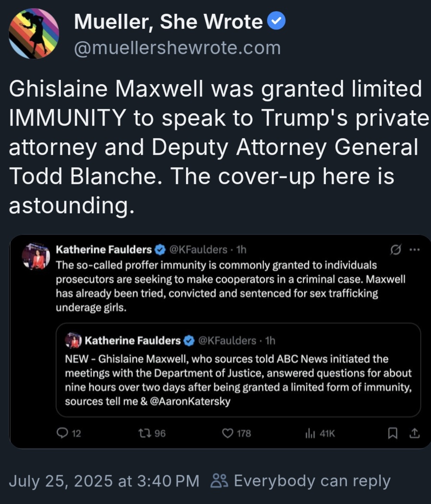The width and height of the screenshot is (431, 504).
Task: Click Katherine Faulders' name in the outer quote
Action: pyautogui.click(x=104, y=249)
